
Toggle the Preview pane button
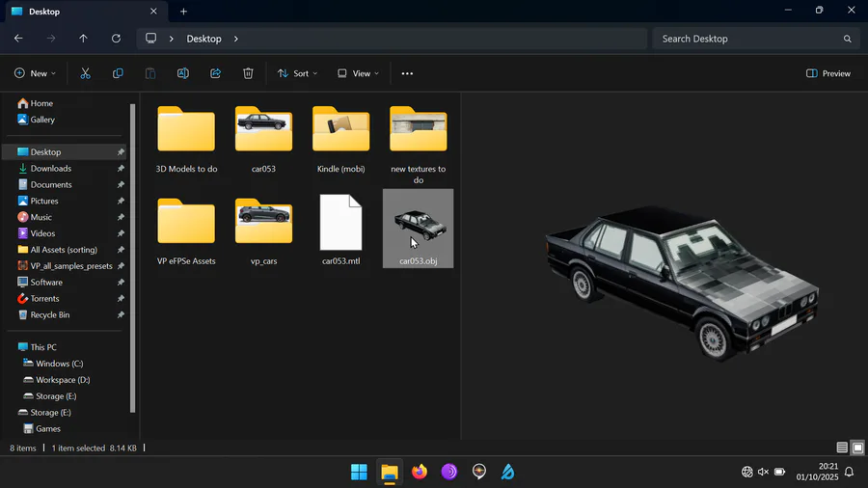pos(828,73)
